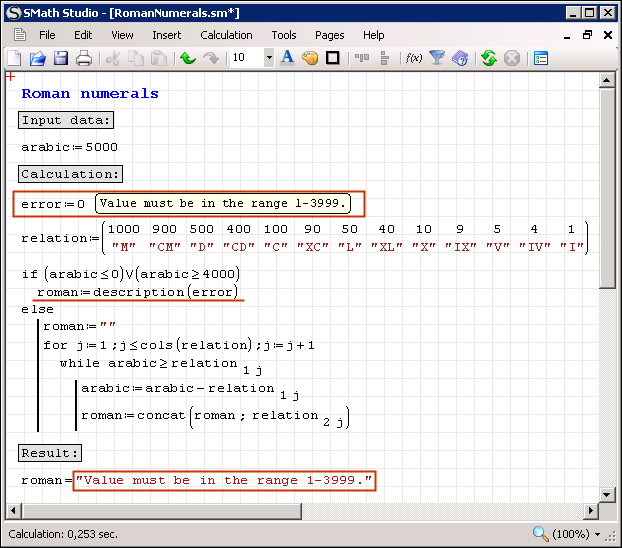Click the 'Input data:' text region
This screenshot has width=622, height=548.
coord(66,120)
